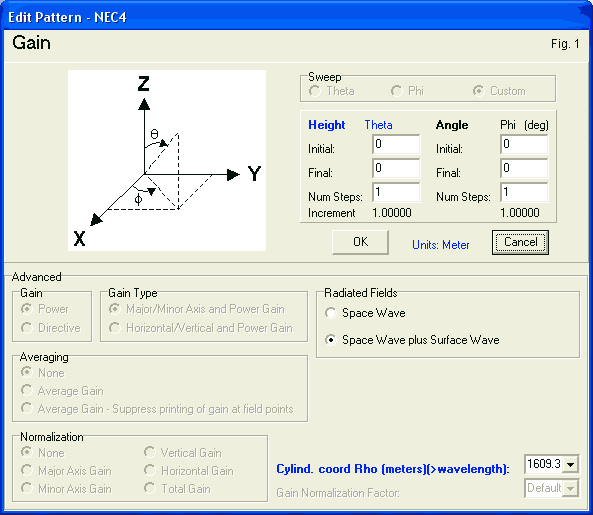Click the blue Height label
The height and width of the screenshot is (515, 593).
327,125
